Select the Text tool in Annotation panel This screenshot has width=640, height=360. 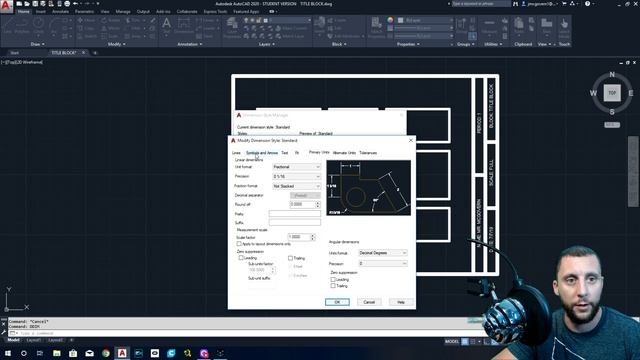coord(166,25)
